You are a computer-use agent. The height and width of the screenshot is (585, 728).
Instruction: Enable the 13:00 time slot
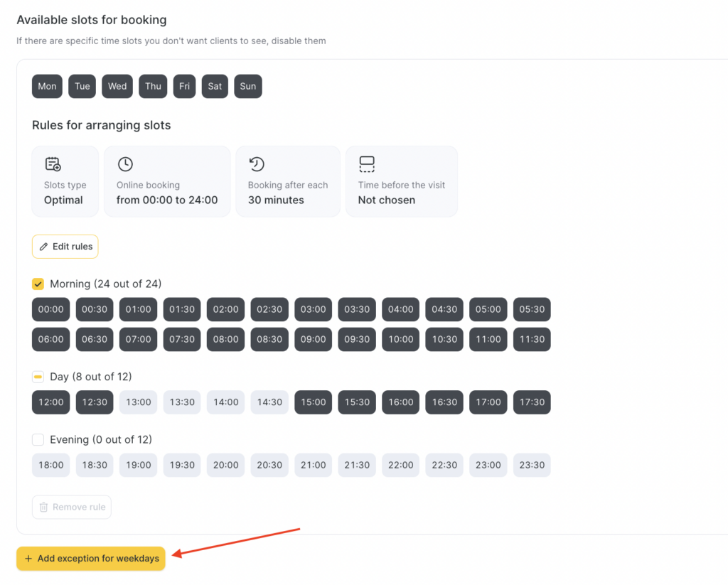click(x=139, y=402)
